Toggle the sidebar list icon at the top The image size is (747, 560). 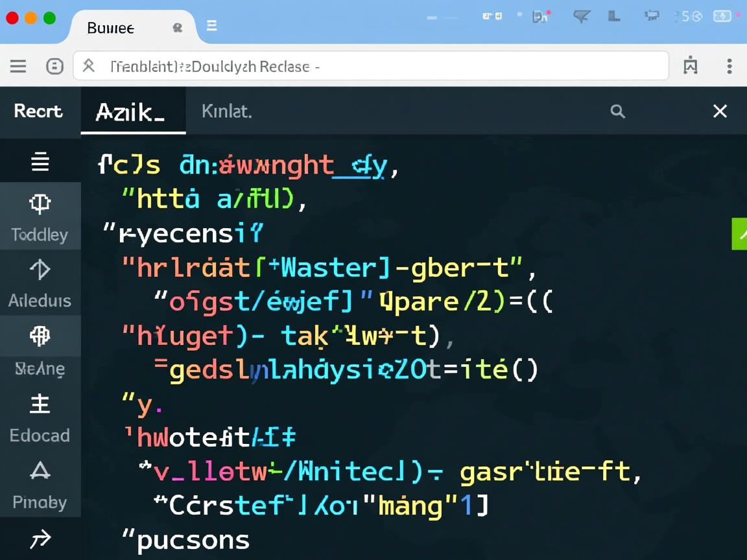tap(40, 161)
